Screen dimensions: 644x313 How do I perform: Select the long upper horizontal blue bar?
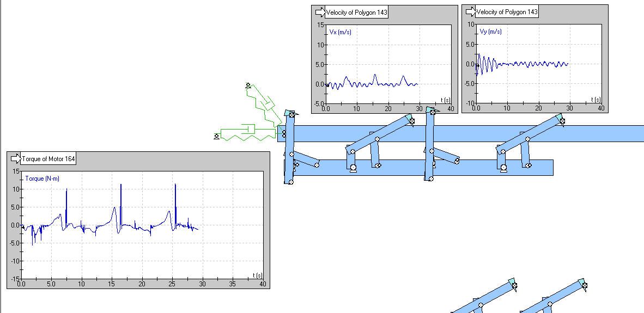point(599,133)
